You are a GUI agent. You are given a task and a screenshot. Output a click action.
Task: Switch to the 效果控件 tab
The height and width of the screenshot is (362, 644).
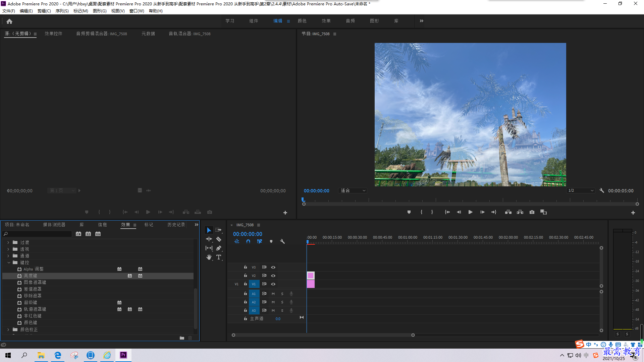pyautogui.click(x=53, y=34)
